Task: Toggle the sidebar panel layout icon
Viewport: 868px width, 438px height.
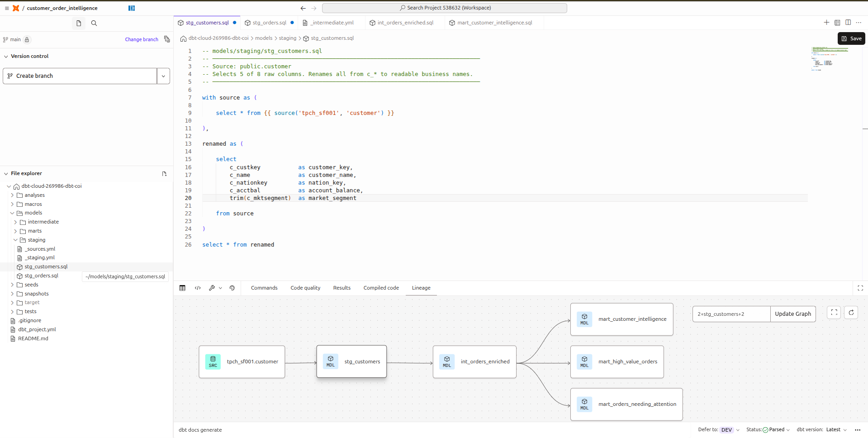Action: [x=132, y=8]
